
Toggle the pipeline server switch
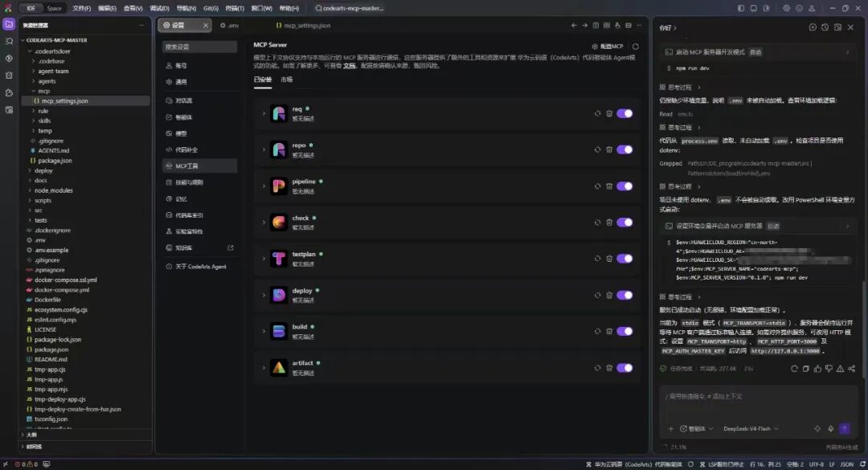[x=624, y=186]
